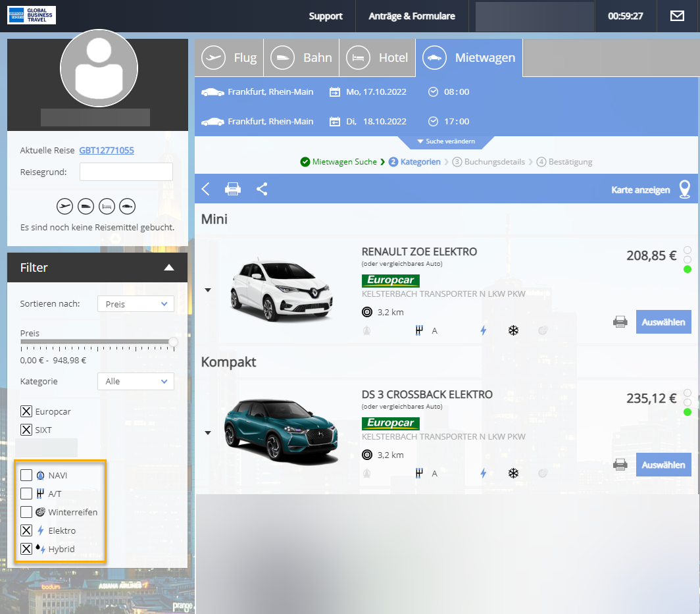Click the Preis slider handle

(x=173, y=342)
